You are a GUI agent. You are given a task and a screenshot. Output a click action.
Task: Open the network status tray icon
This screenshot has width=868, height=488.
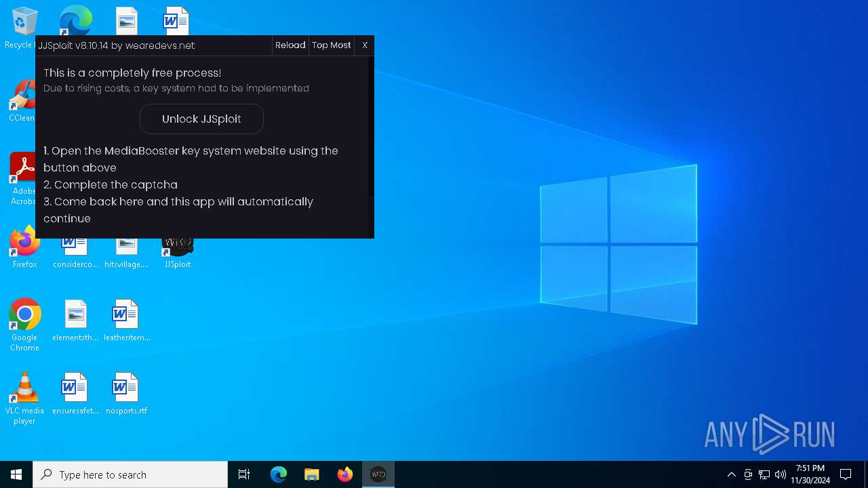coord(764,474)
